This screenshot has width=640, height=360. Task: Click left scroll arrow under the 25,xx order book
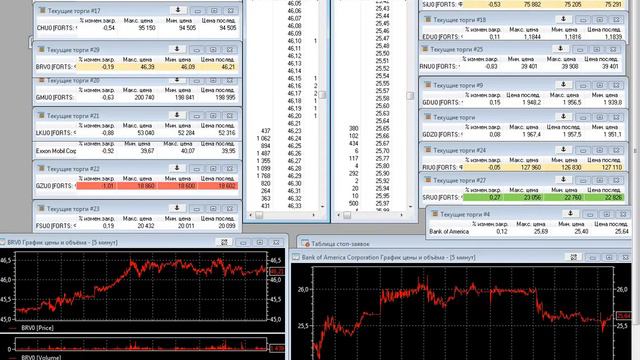click(338, 215)
